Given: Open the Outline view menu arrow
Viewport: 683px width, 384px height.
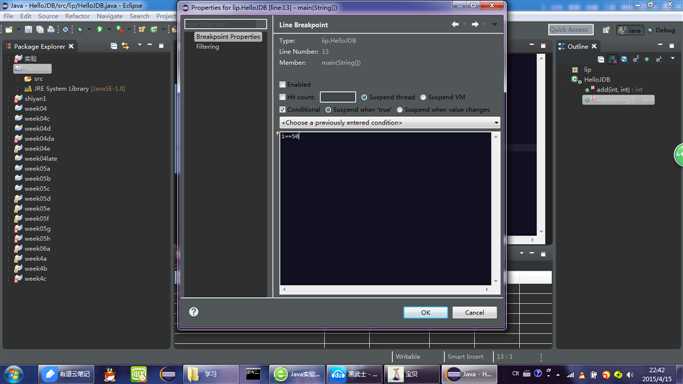Looking at the screenshot, I should tap(672, 58).
